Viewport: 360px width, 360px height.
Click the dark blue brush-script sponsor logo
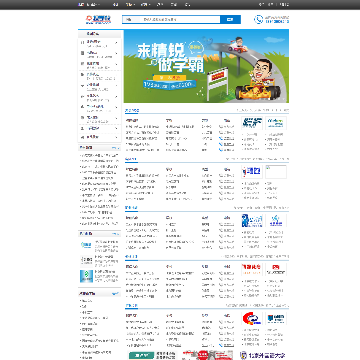click(x=252, y=123)
